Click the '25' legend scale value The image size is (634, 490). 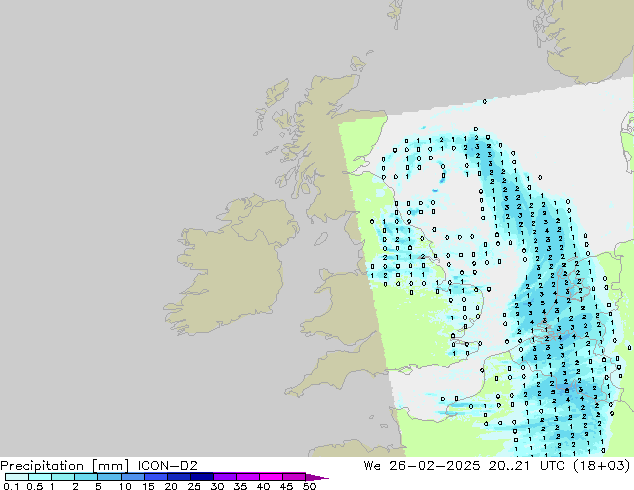tap(194, 486)
